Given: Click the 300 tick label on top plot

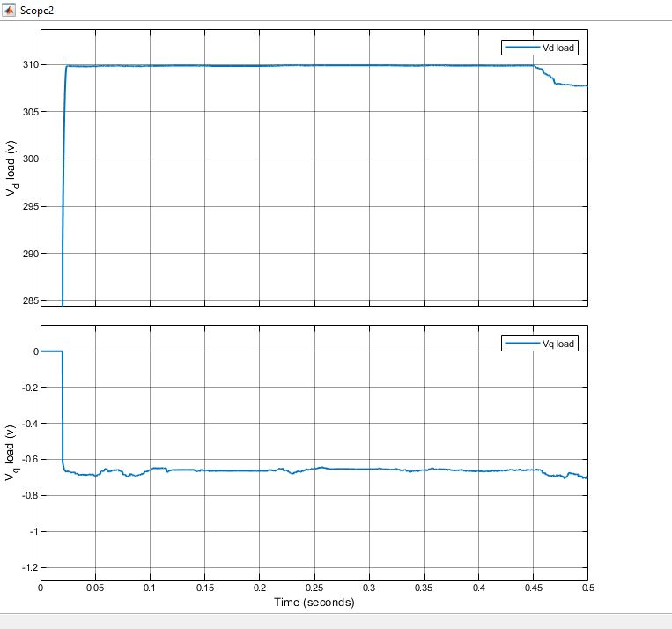Looking at the screenshot, I should click(24, 159).
